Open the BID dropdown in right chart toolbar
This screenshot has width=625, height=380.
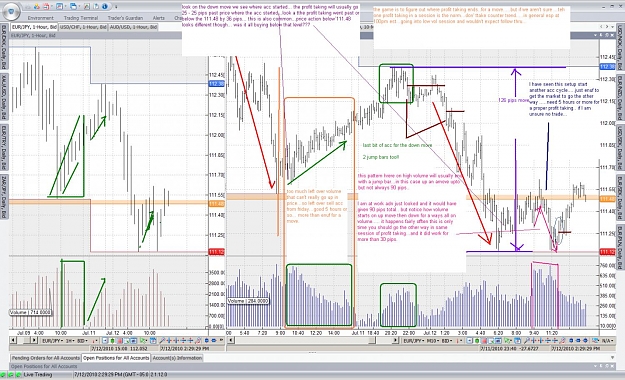[x=447, y=341]
